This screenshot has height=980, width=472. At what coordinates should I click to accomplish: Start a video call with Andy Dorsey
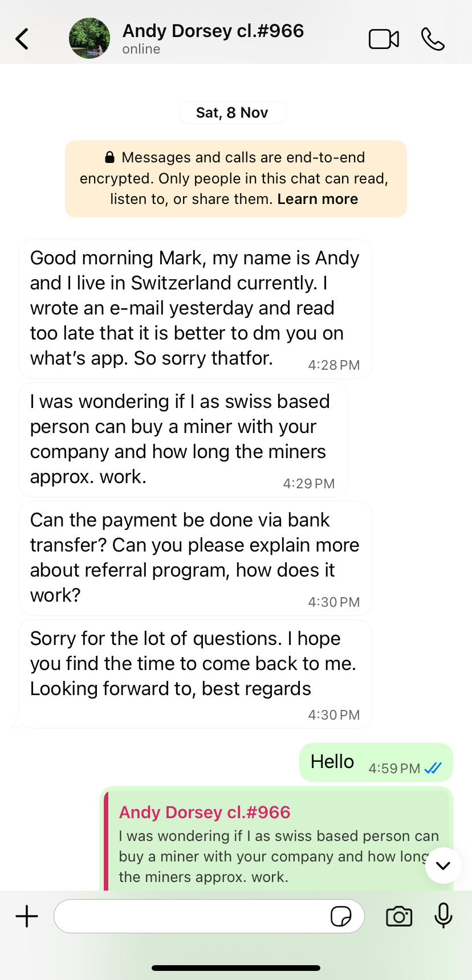point(384,39)
